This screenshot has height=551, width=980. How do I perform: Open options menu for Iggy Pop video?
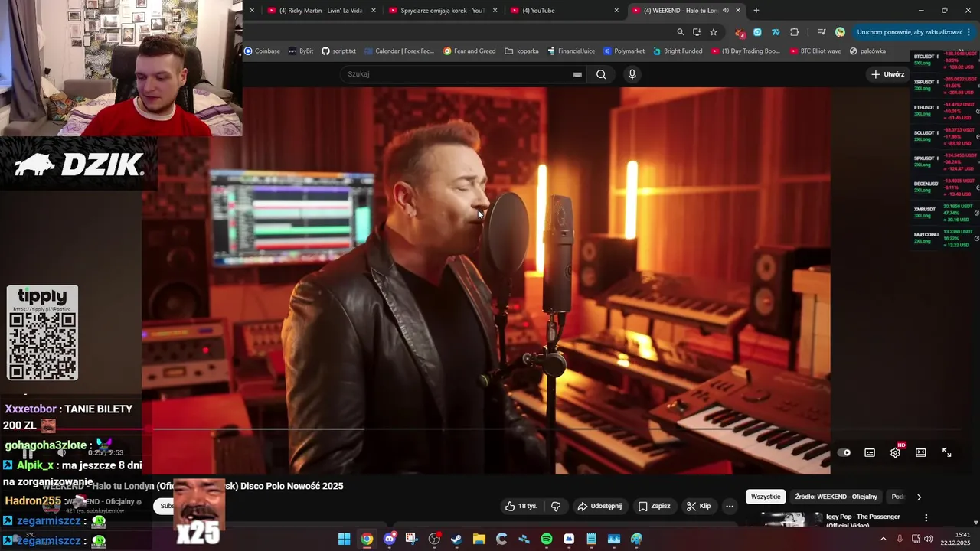pos(926,518)
